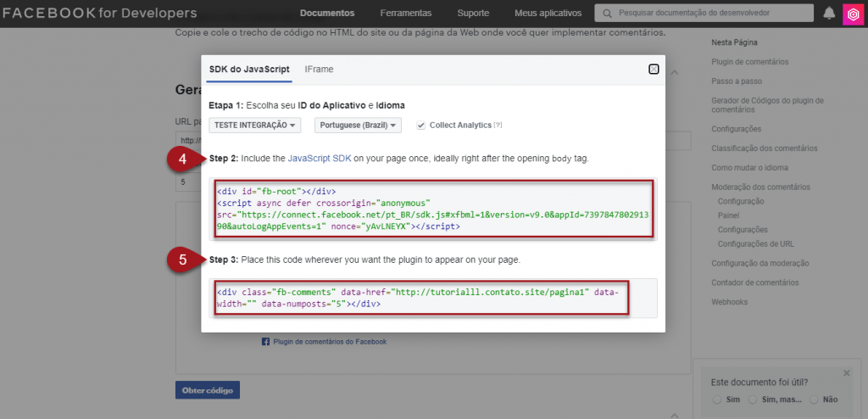Follow the JavaScript SDK link
This screenshot has height=419, width=868.
(318, 159)
